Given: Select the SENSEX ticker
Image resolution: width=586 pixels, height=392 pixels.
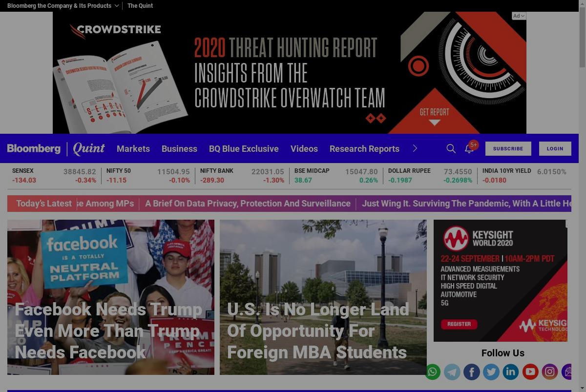Looking at the screenshot, I should 54,176.
